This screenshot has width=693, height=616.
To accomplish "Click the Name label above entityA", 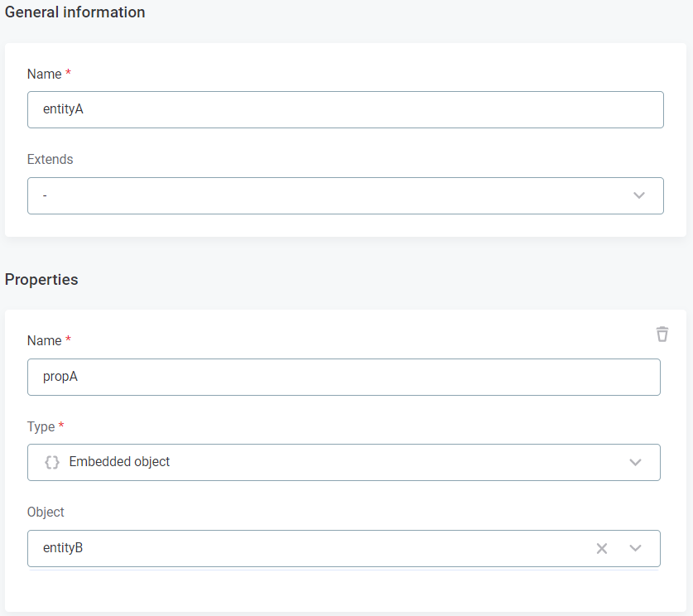I will click(x=44, y=74).
